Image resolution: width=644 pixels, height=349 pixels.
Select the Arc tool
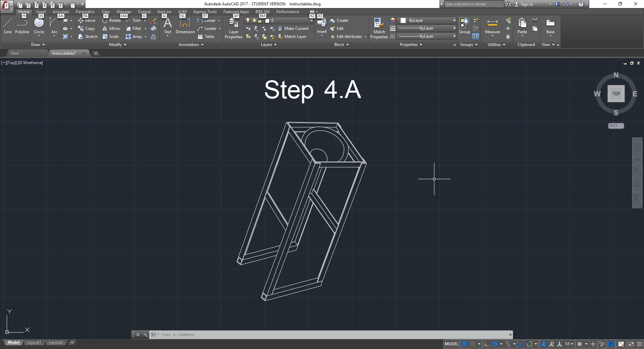[54, 26]
